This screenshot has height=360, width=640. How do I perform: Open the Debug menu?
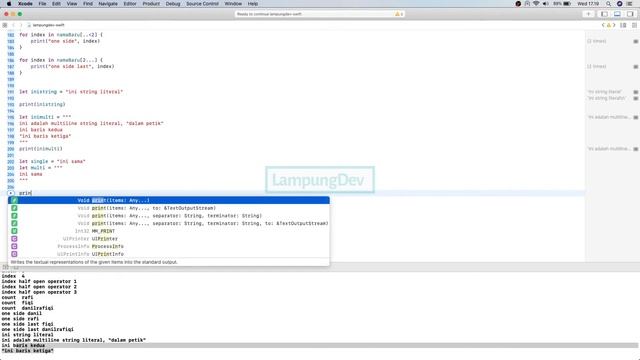(173, 4)
